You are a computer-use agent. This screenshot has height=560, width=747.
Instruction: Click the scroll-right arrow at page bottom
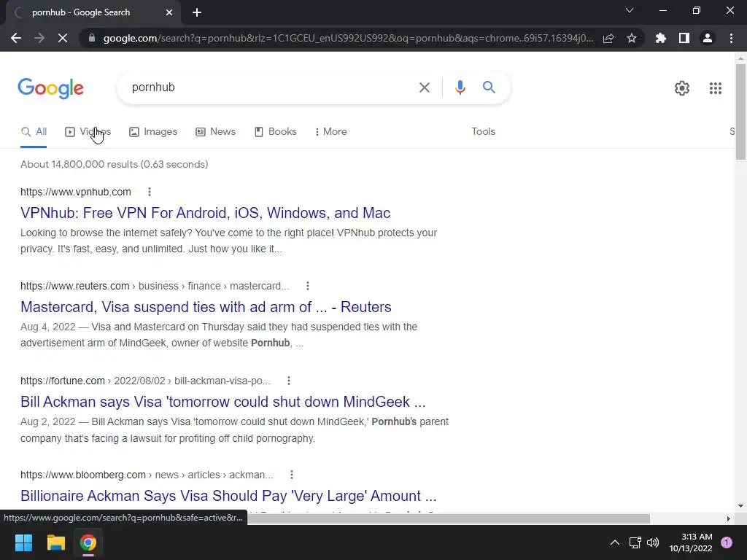(x=728, y=518)
